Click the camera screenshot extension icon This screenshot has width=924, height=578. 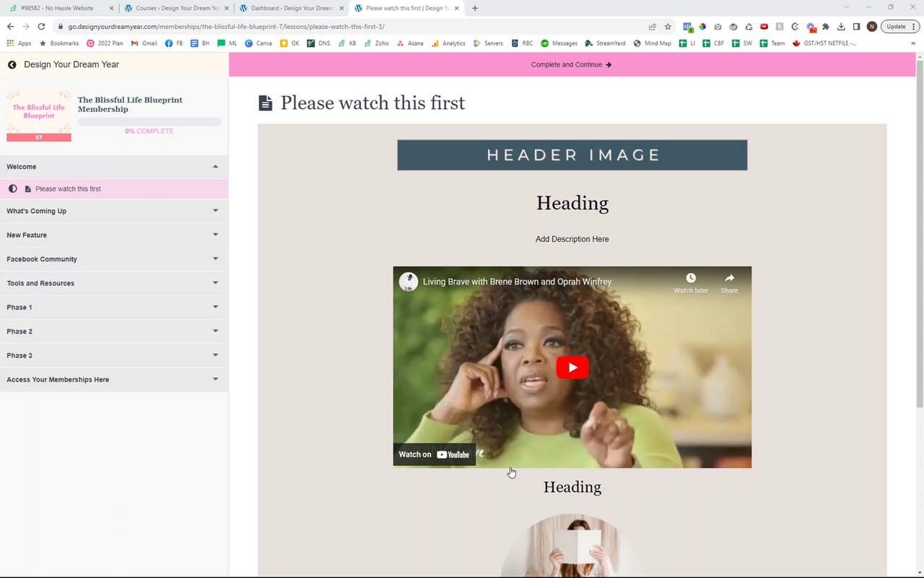click(x=718, y=27)
